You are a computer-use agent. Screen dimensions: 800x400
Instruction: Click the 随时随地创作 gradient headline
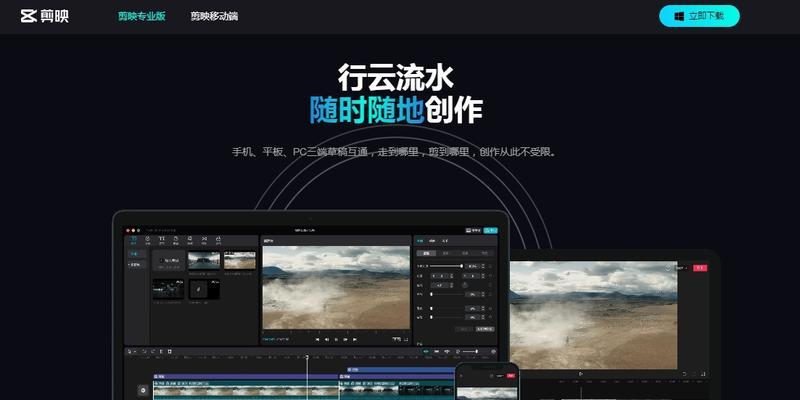pos(395,109)
